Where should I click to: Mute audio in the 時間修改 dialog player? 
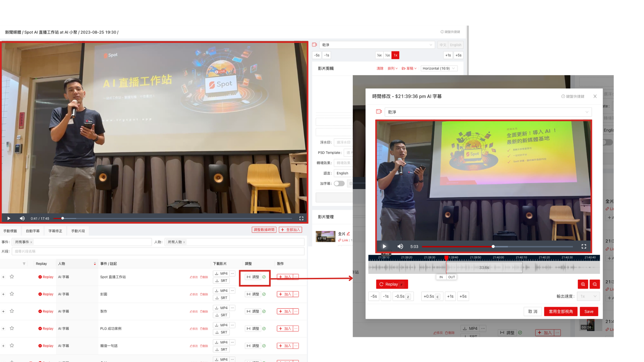pos(400,246)
